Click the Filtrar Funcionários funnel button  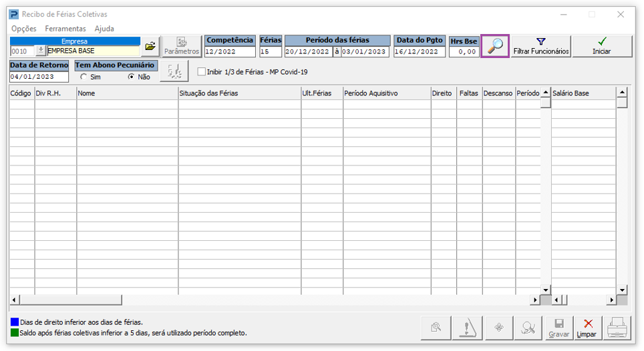click(x=541, y=46)
